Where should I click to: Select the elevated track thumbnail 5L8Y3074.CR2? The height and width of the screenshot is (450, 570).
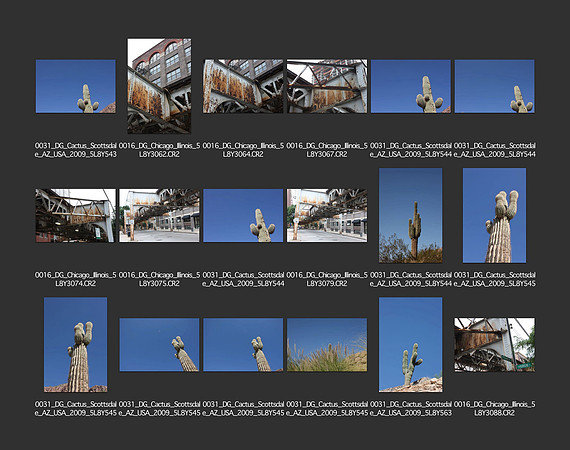pos(76,216)
